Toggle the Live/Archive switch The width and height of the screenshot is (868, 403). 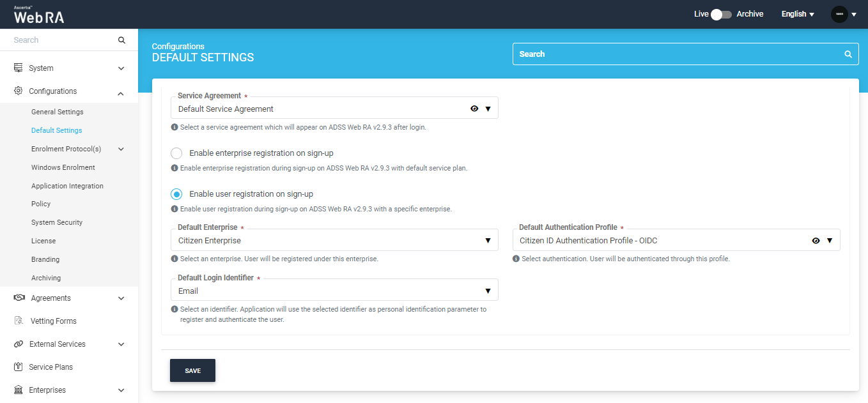click(x=722, y=14)
